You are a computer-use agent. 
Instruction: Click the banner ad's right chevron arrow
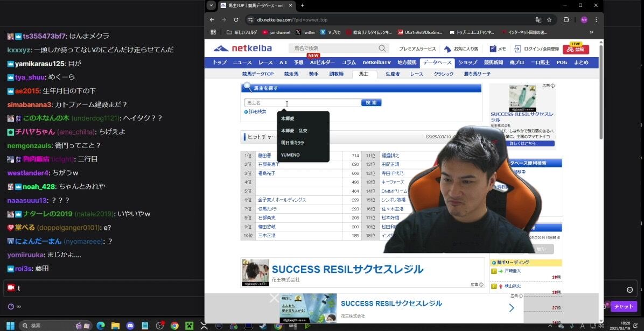512,308
